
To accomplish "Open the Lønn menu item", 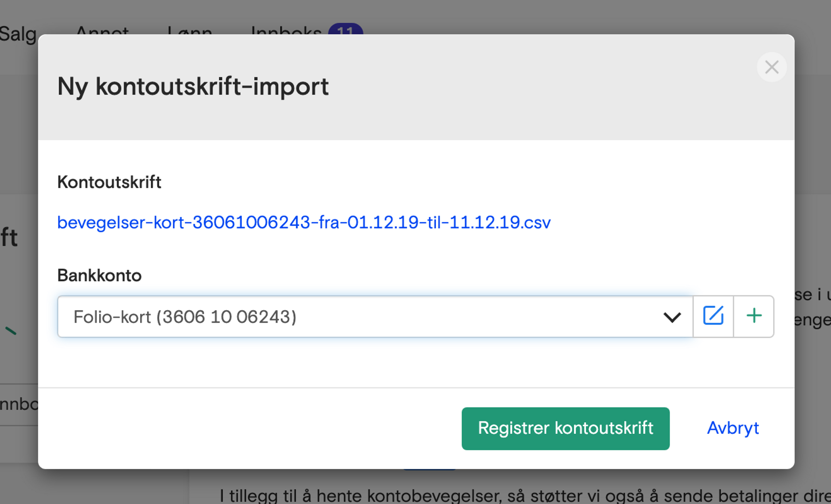I will point(189,29).
